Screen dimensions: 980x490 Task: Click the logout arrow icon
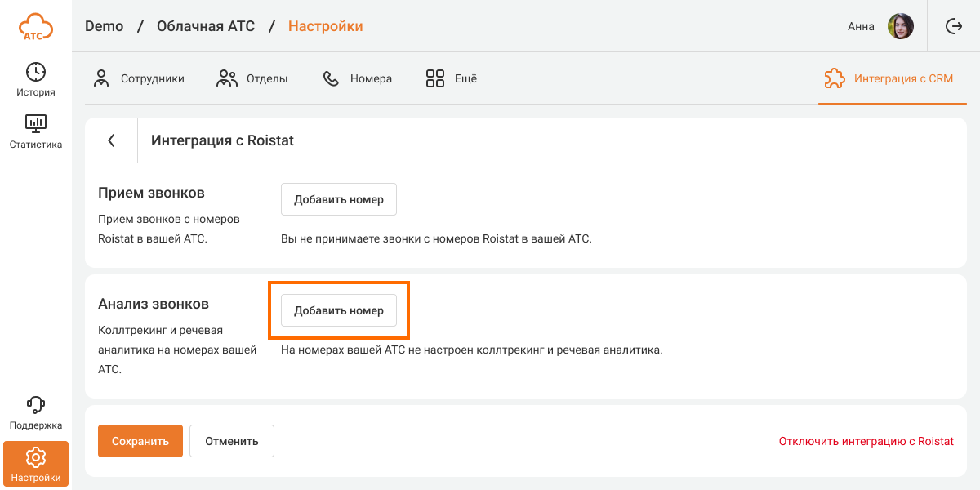953,26
